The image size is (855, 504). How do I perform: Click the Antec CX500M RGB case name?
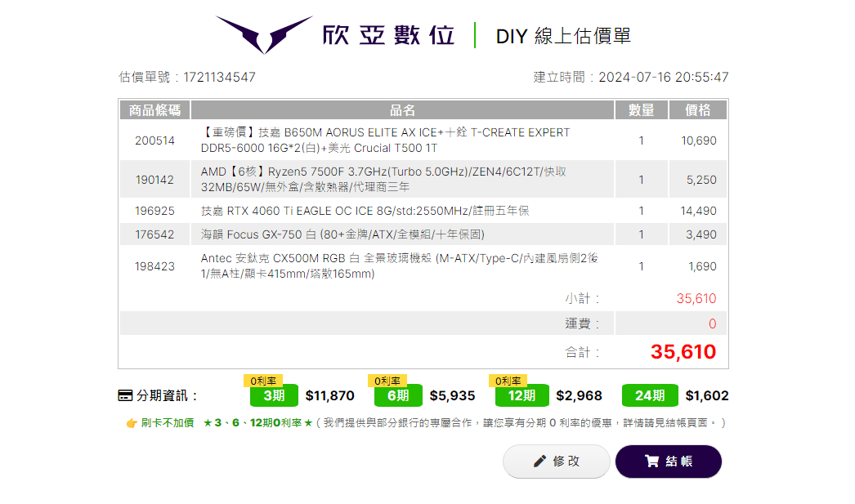(x=399, y=266)
